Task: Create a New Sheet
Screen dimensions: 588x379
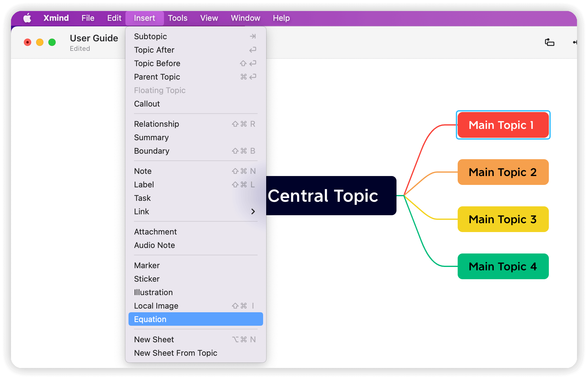Action: (x=195, y=340)
